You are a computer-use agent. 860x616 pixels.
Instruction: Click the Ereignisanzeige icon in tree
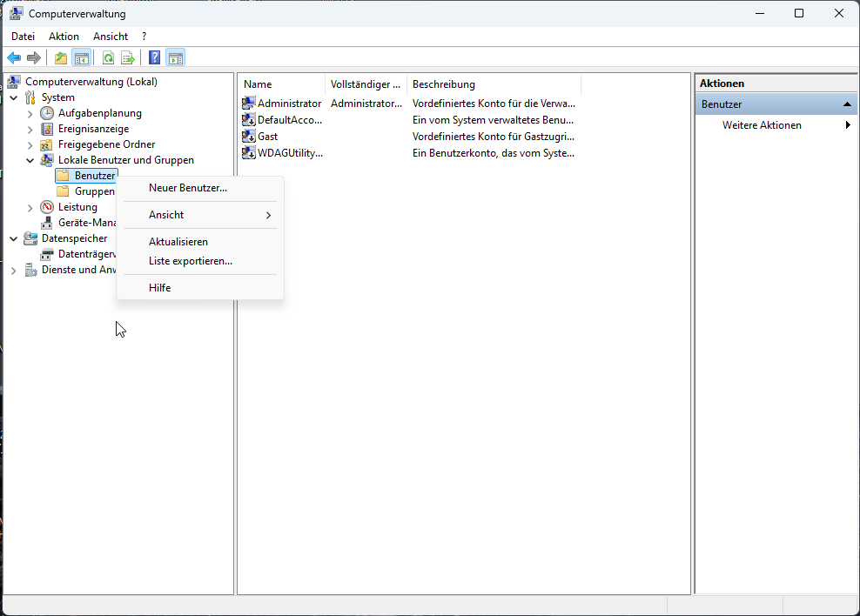click(x=47, y=129)
